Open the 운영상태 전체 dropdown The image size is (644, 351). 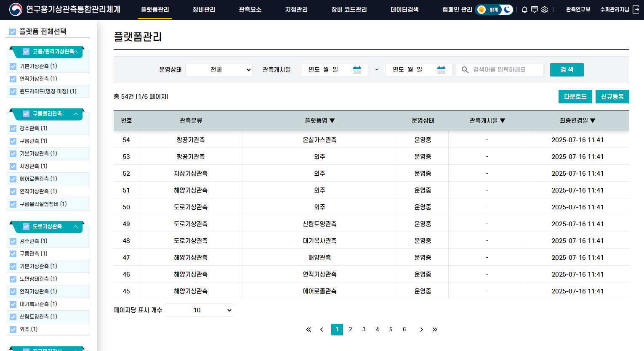[x=219, y=70]
